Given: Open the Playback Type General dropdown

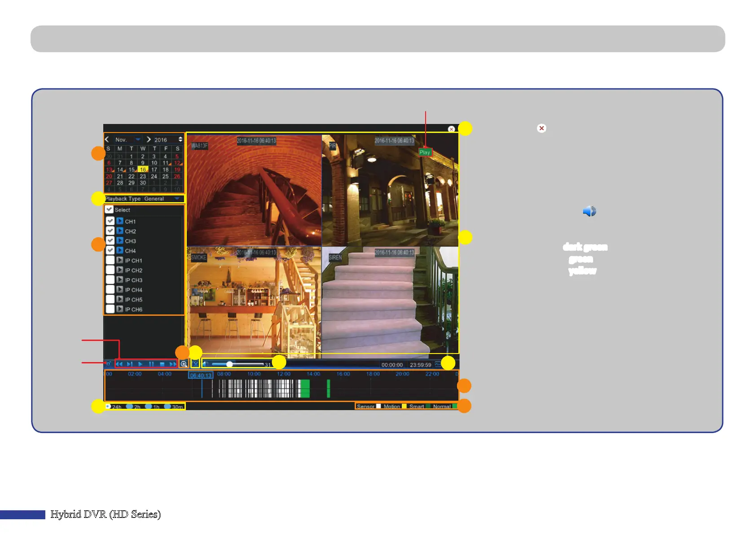Looking at the screenshot, I should pos(177,199).
